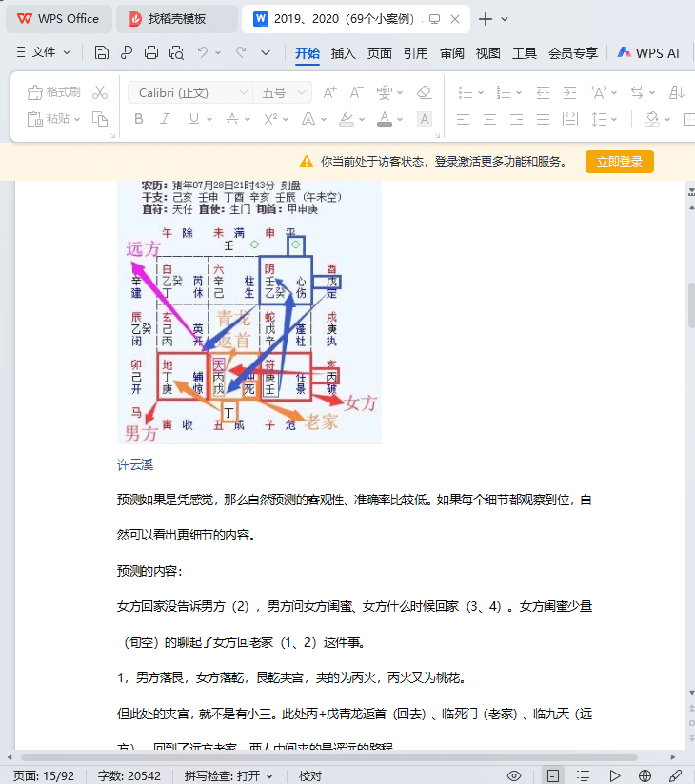Image resolution: width=695 pixels, height=784 pixels.
Task: Open Line spacing dropdown
Action: tap(614, 120)
